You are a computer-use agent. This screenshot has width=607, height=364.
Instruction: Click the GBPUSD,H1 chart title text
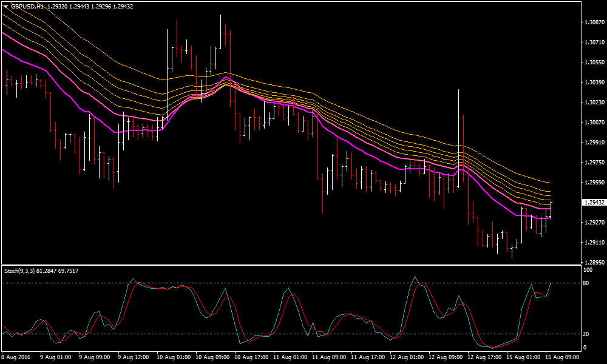pyautogui.click(x=27, y=5)
